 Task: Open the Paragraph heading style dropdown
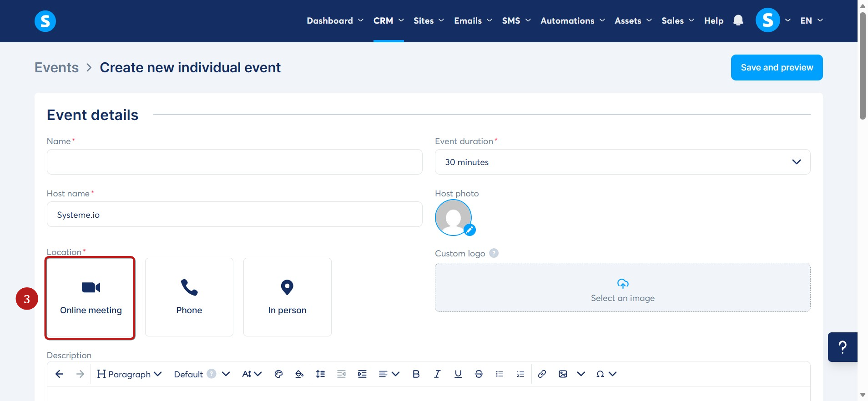coord(130,374)
